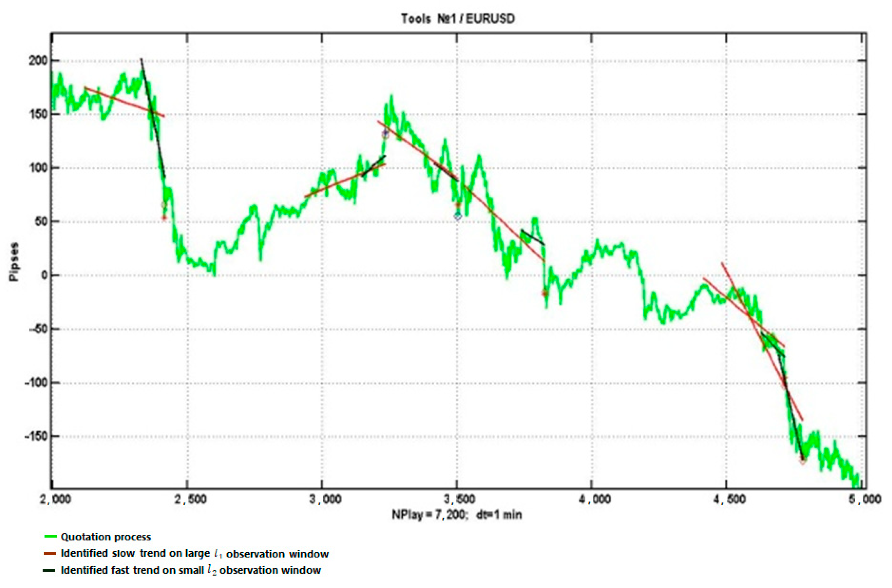The width and height of the screenshot is (892, 588).
Task: Click the red slow trend legend swatch
Action: click(50, 554)
